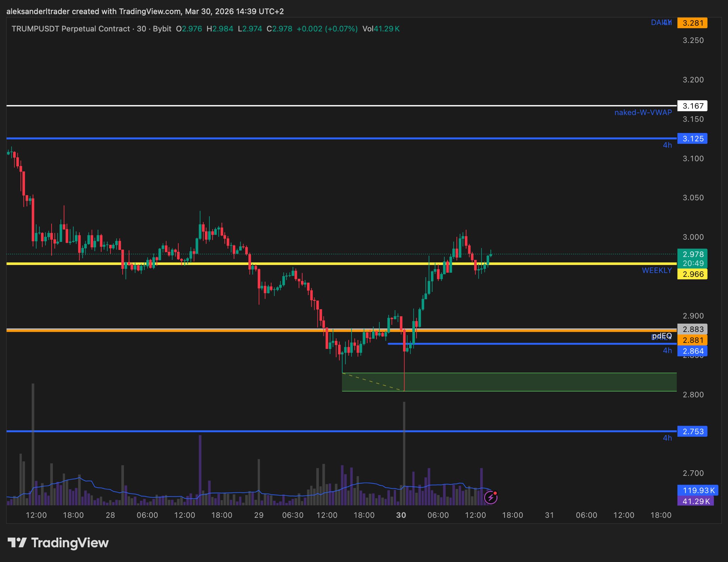728x562 pixels.
Task: Select the TRUMPUSDT Perpetual Contract symbol title
Action: [70, 29]
